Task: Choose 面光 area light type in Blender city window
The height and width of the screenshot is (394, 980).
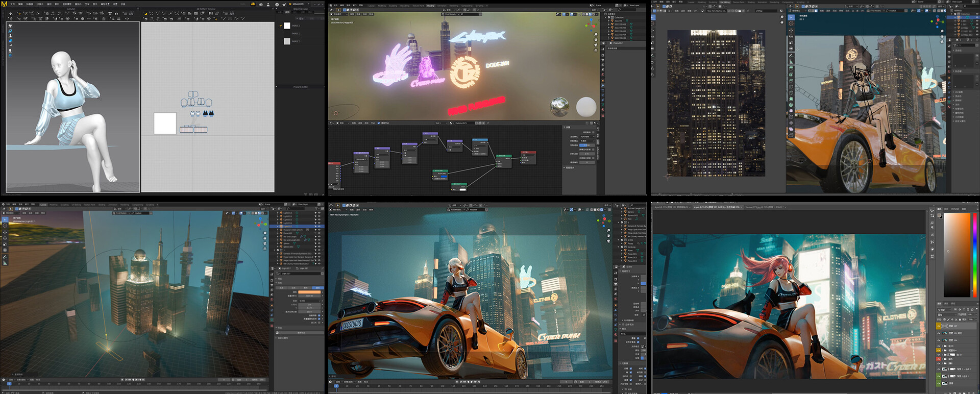Action: (318, 288)
